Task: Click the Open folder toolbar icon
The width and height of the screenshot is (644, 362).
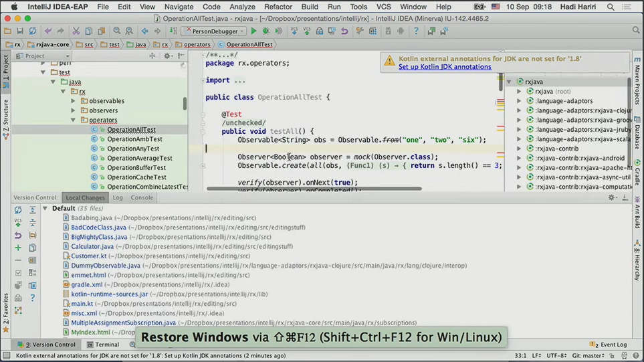Action: [7, 31]
